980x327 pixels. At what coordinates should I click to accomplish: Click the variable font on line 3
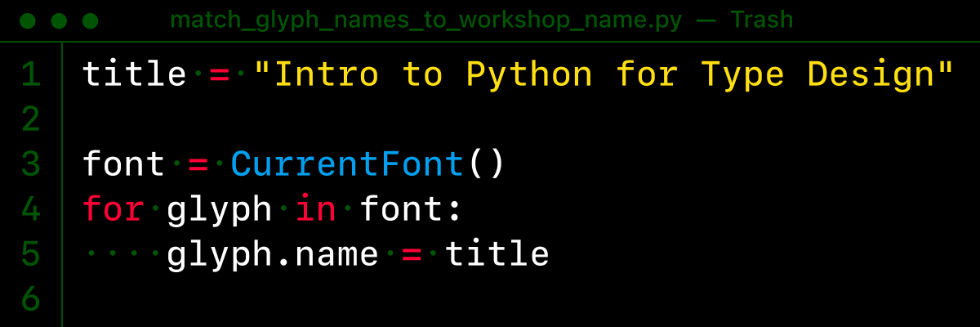pos(124,165)
